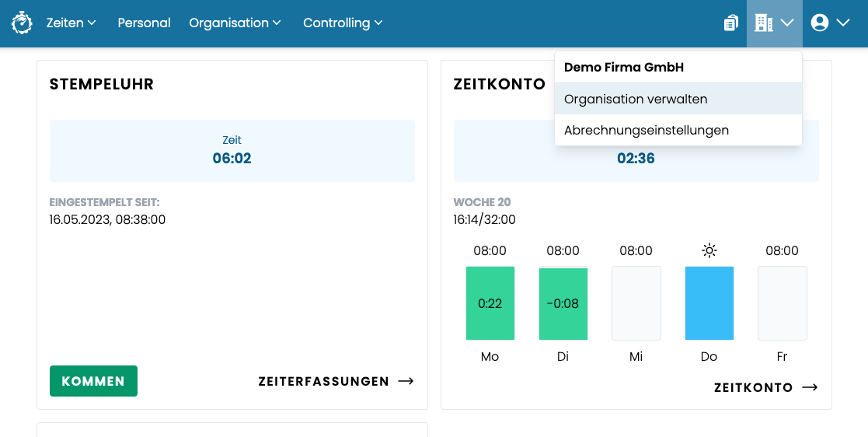Click the arrow next to Zeiterfassungen
Image resolution: width=868 pixels, height=437 pixels.
point(406,381)
